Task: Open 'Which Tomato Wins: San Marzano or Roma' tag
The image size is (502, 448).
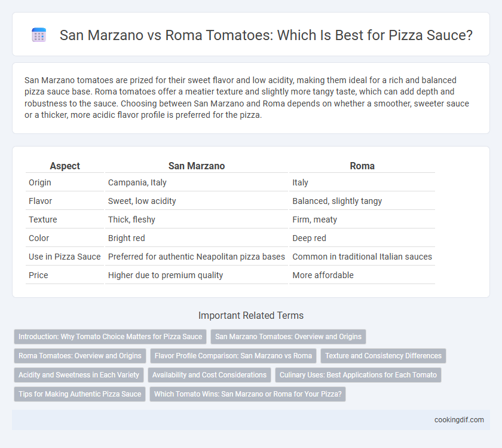Action: 248,394
